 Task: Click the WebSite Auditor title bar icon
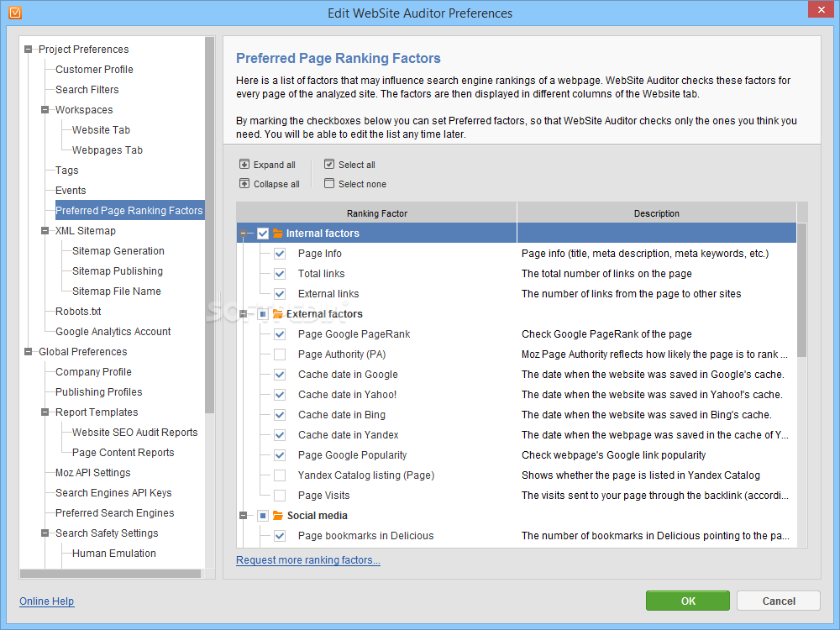coord(14,13)
